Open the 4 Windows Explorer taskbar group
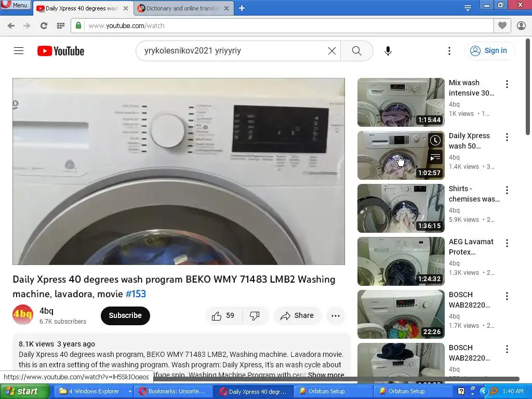The image size is (532, 399). coord(94,391)
